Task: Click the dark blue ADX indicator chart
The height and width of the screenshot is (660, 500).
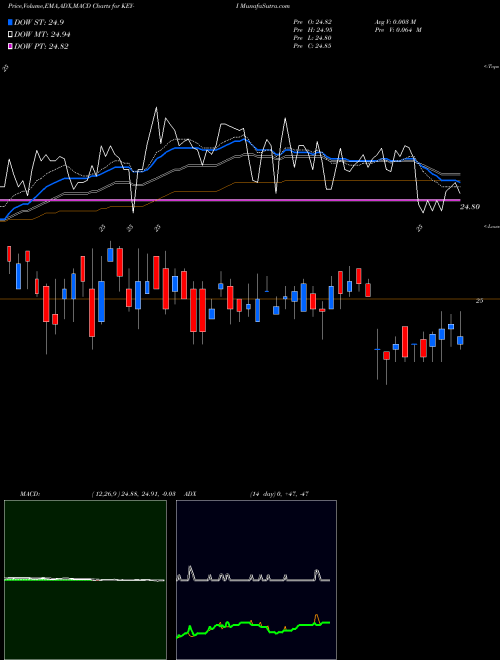Action: pos(256,580)
